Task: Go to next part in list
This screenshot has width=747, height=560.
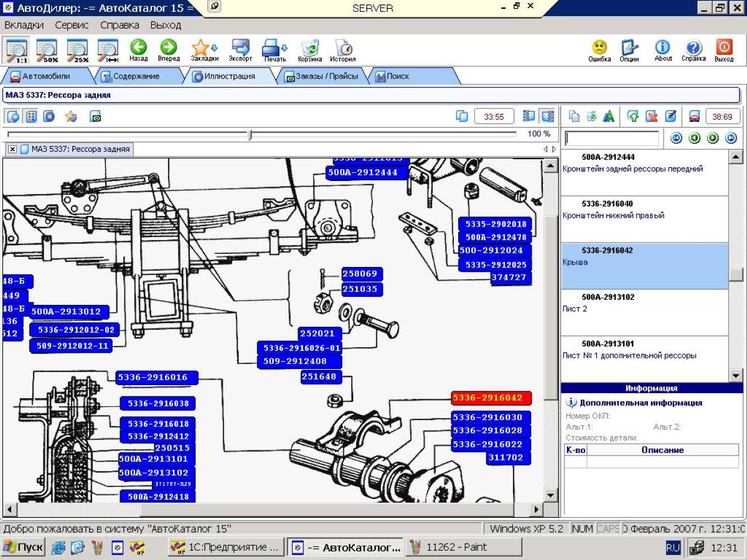Action: [x=713, y=138]
